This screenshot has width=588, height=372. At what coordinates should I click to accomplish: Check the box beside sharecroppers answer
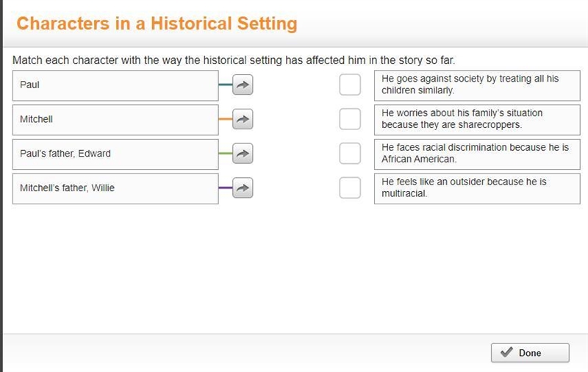tap(350, 119)
